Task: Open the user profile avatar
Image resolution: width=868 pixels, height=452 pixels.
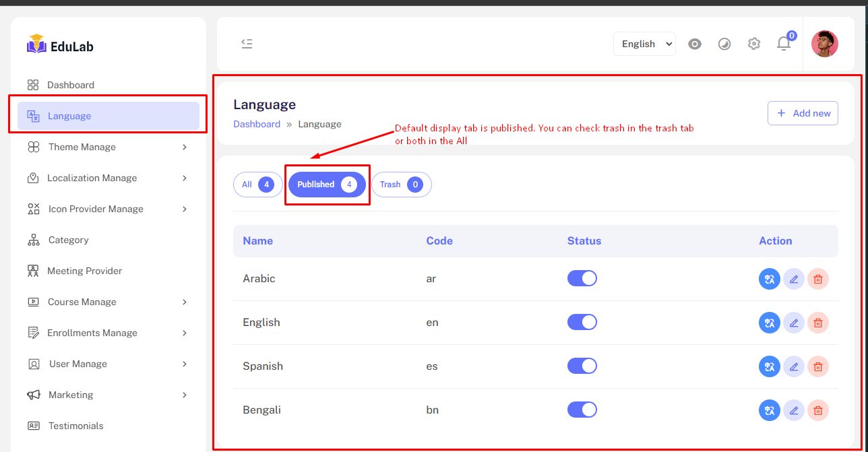Action: click(x=824, y=44)
